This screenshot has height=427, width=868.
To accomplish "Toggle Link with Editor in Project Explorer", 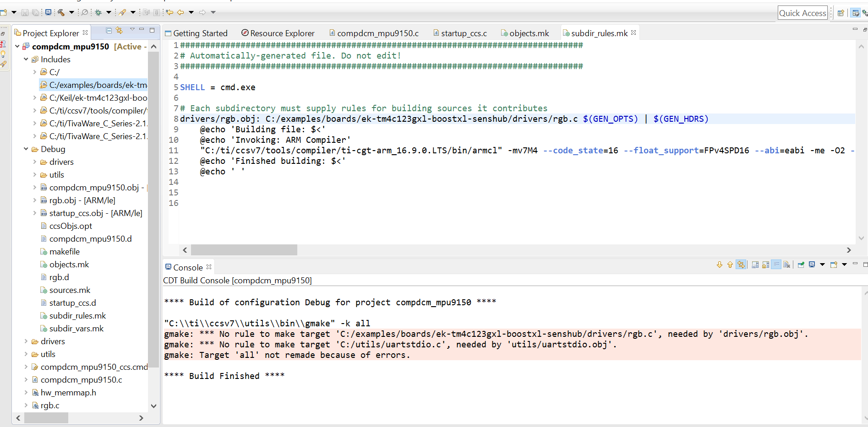I will pyautogui.click(x=120, y=31).
